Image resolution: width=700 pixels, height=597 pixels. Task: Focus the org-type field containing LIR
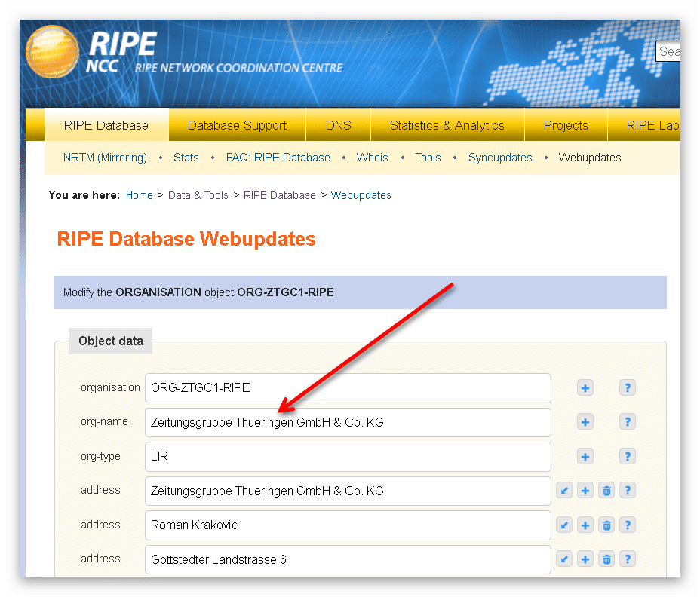pos(348,457)
